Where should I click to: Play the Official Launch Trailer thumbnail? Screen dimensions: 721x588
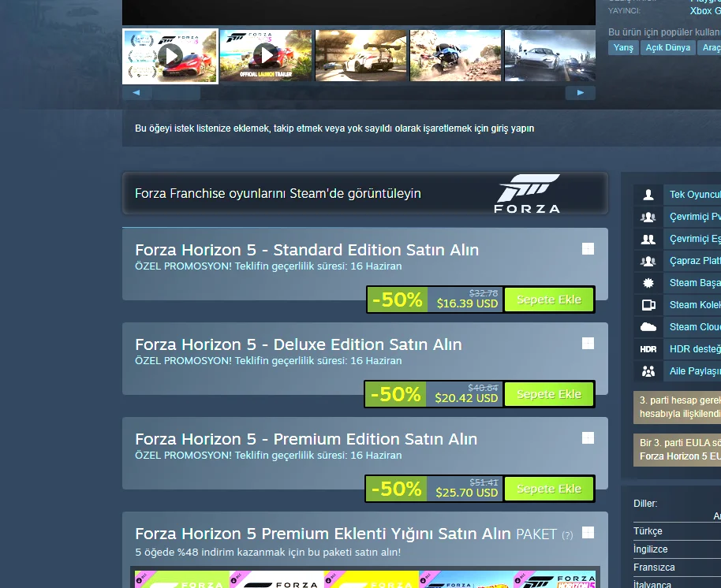pos(266,56)
